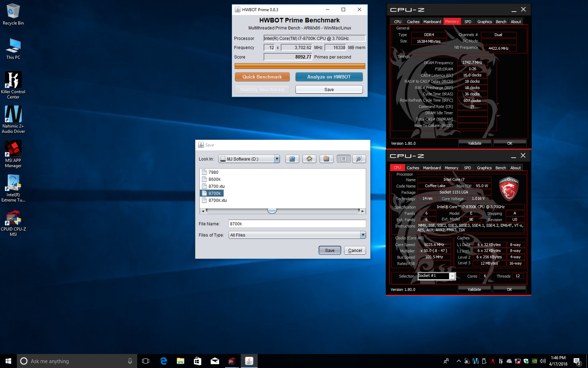Click Validate in the lower CPU-Z window

tap(474, 289)
